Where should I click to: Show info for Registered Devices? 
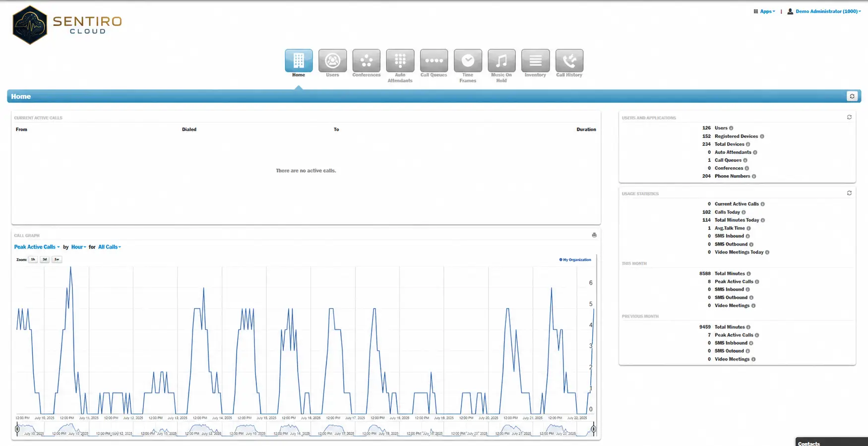pos(762,136)
